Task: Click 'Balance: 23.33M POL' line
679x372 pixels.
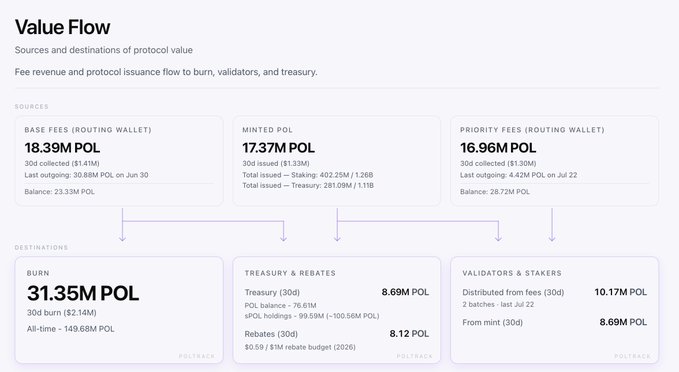Action: (59, 191)
